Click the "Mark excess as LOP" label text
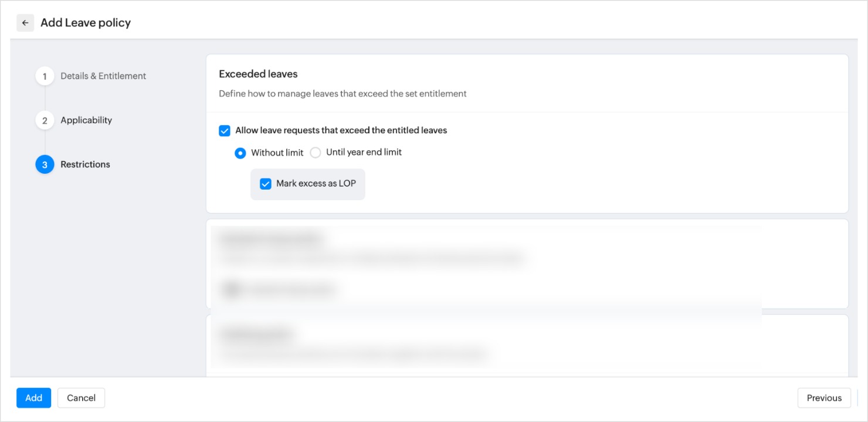The height and width of the screenshot is (422, 868). tap(316, 184)
